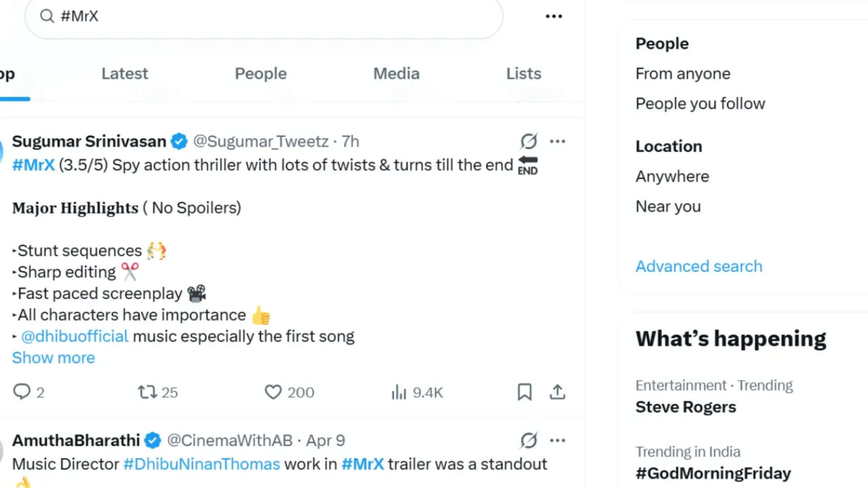View analytics for the 9.4K views tweet
The width and height of the screenshot is (868, 488).
[399, 392]
